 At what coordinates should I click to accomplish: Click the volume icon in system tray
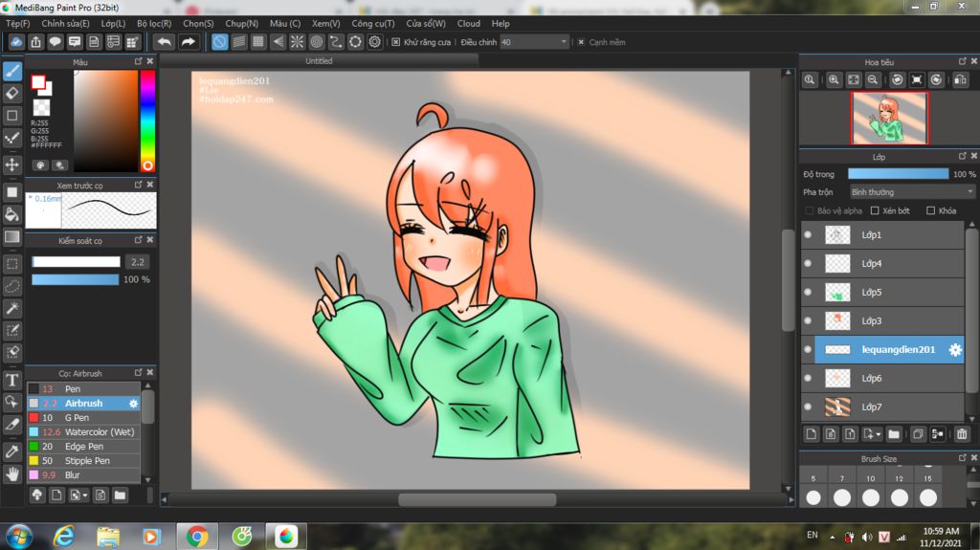pyautogui.click(x=867, y=537)
